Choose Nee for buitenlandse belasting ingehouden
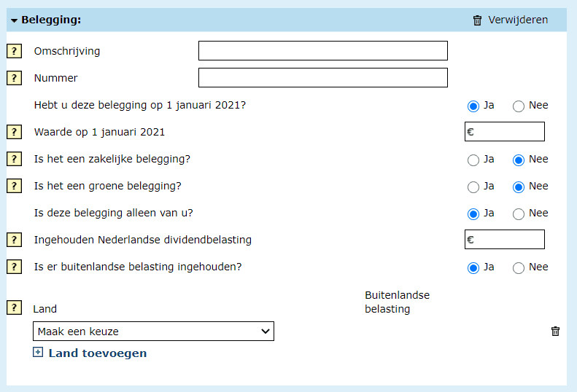Image resolution: width=577 pixels, height=392 pixels. [519, 267]
